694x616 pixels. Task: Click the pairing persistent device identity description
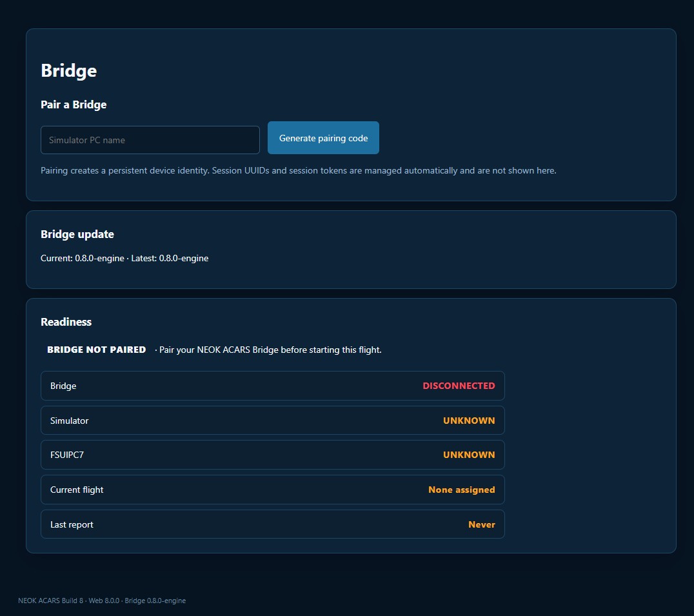[x=299, y=170]
